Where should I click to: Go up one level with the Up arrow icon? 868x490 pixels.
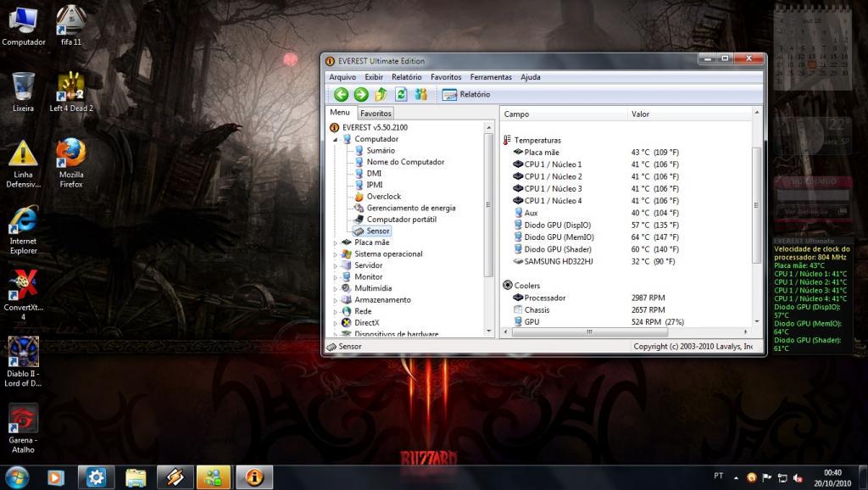point(381,95)
